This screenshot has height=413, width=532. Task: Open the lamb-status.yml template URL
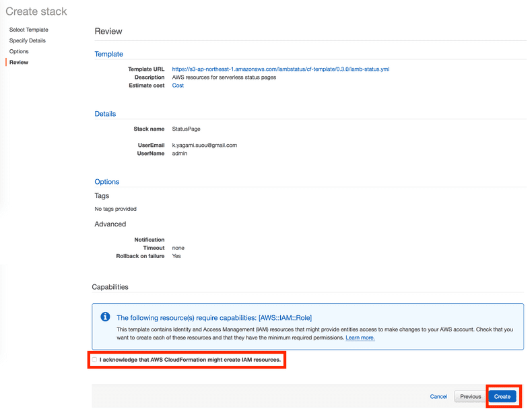281,69
